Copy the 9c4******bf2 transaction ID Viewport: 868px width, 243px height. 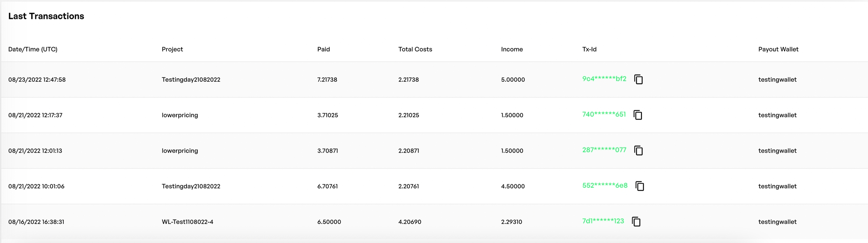639,79
